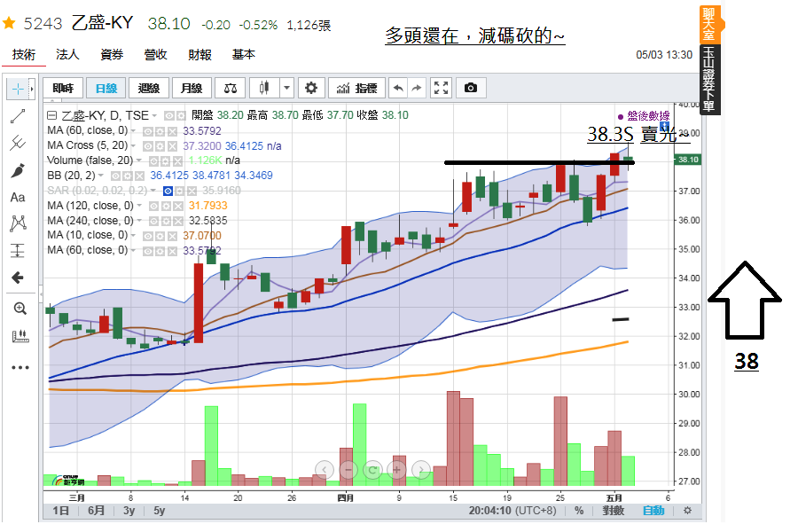Set range to 6月
Screen dimensions: 798x532
point(96,510)
